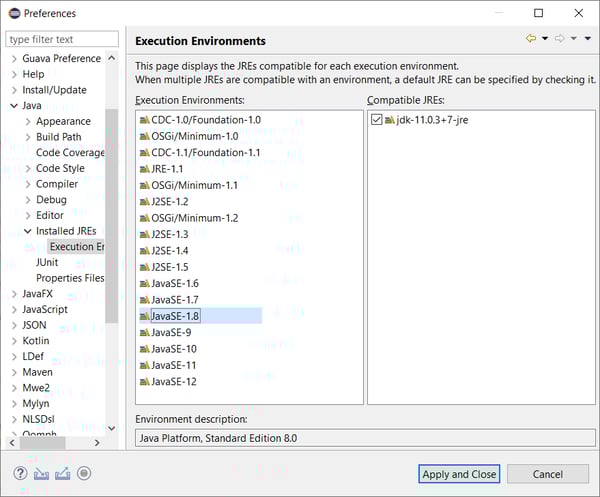This screenshot has width=600, height=497.
Task: Click the forward navigation arrow icon
Action: (560, 39)
